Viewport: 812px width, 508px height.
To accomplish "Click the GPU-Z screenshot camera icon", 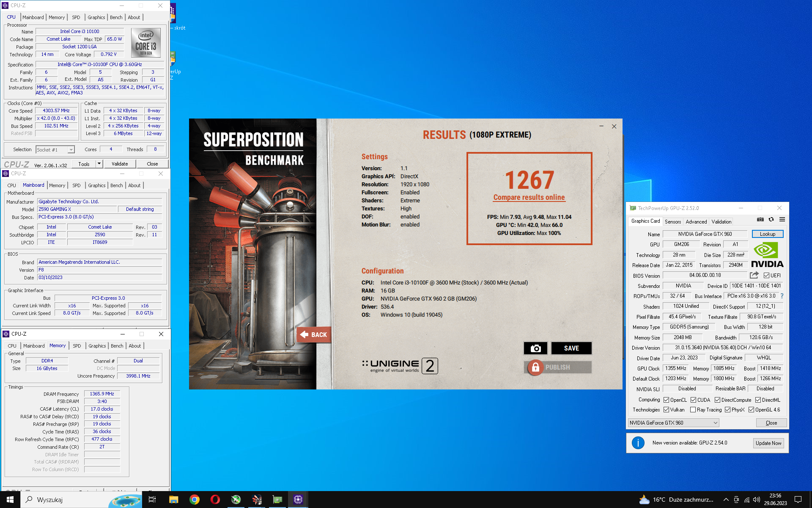I will point(760,220).
